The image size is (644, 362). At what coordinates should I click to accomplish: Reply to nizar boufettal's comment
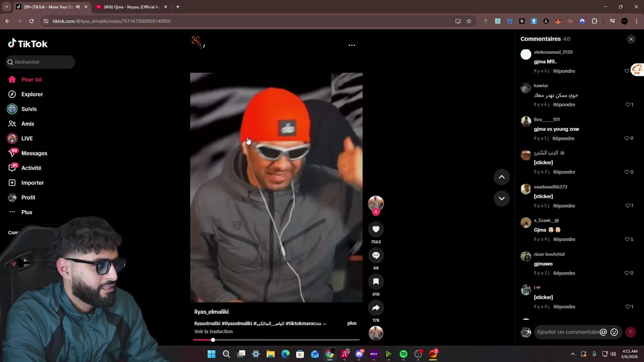(x=564, y=273)
